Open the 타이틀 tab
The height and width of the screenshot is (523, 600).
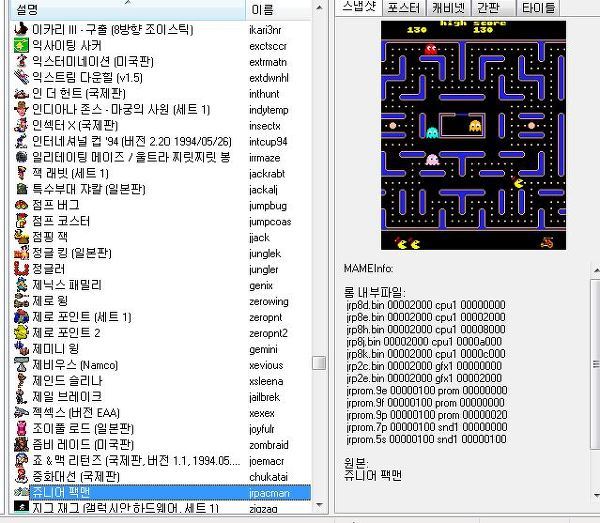click(538, 7)
